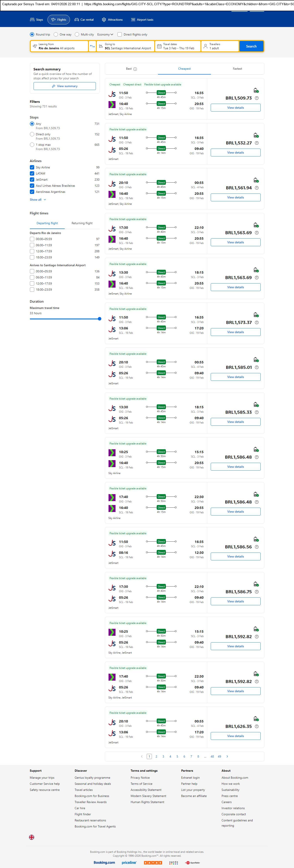Tick the 06:00–11:59 departure time checkbox
This screenshot has height=868, width=294.
pos(32,245)
